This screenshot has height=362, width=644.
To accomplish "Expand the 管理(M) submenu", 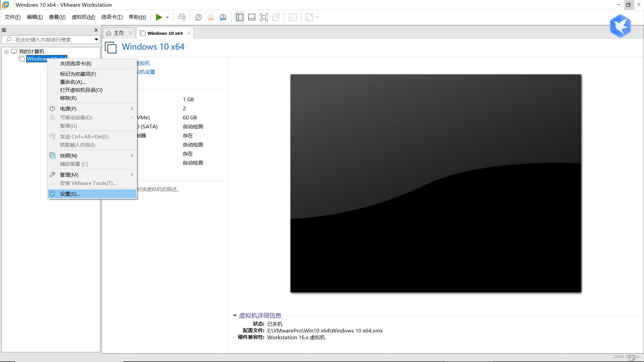I will click(92, 175).
